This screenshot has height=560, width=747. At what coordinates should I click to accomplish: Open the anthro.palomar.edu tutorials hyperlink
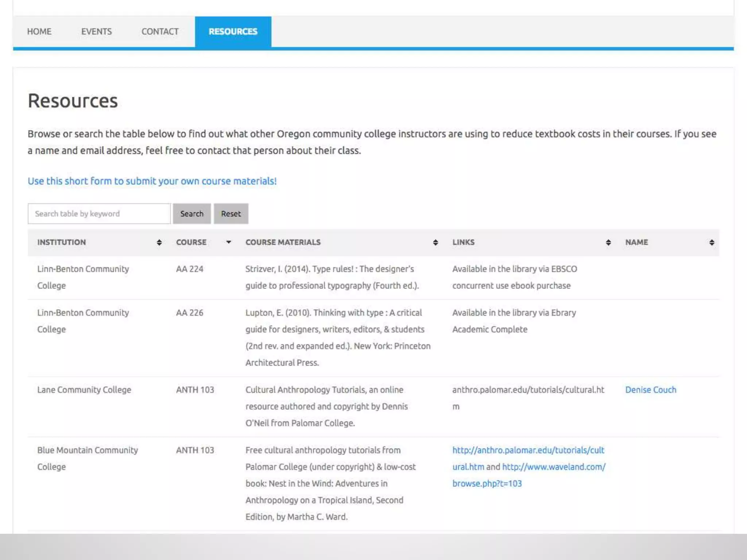tap(528, 450)
